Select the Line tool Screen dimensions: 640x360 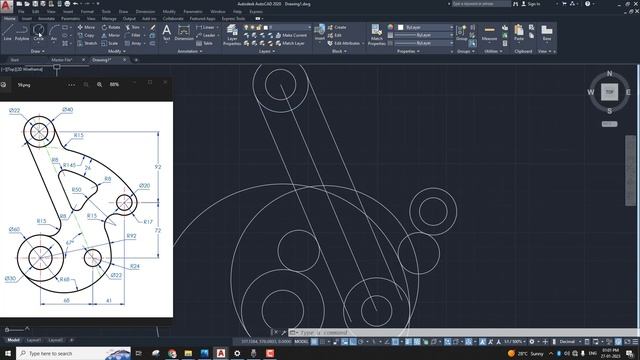pos(7,32)
